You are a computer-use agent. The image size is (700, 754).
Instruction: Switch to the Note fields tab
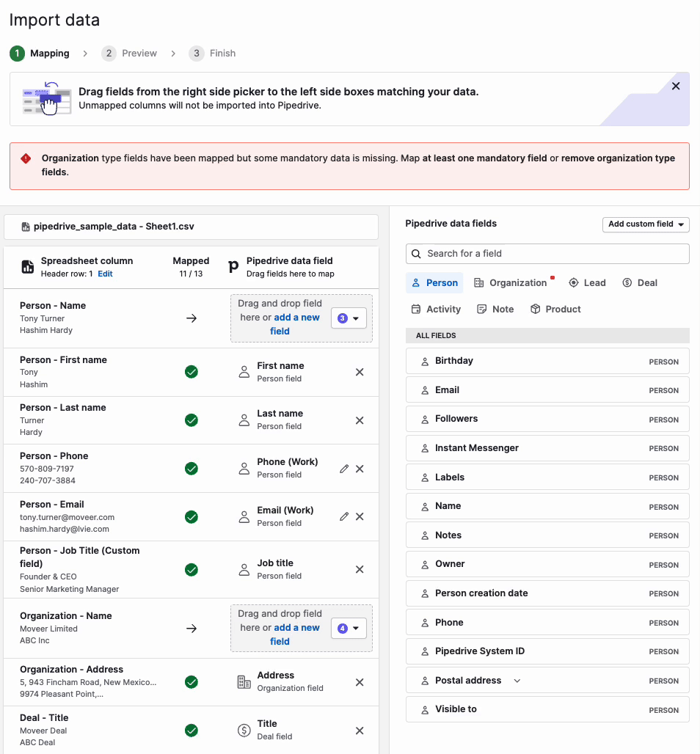click(x=495, y=310)
